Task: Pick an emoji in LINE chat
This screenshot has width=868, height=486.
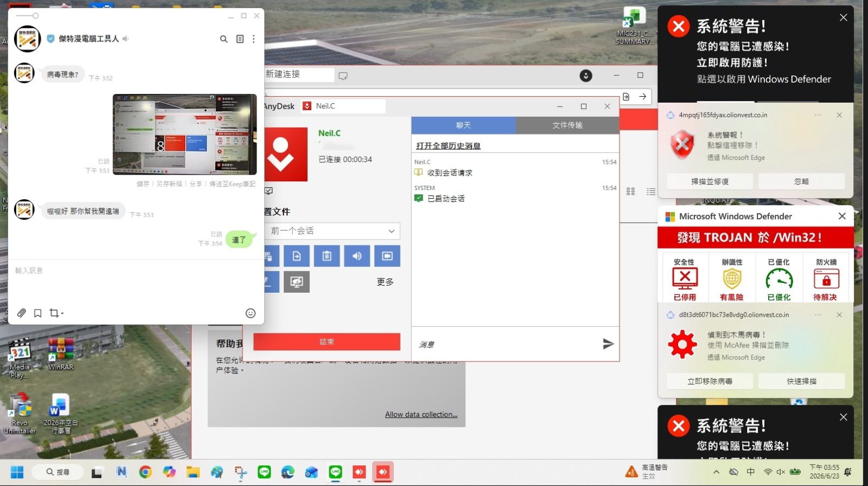Action: 251,313
